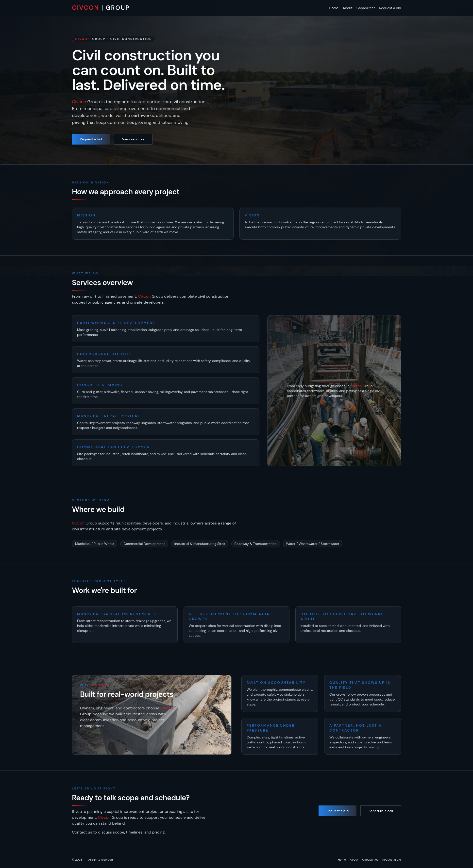Click the View services button
473x868 pixels.
point(133,139)
